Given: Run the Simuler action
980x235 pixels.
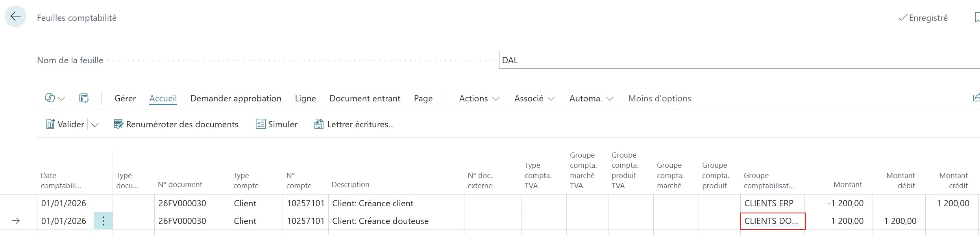Looking at the screenshot, I should click(x=277, y=125).
